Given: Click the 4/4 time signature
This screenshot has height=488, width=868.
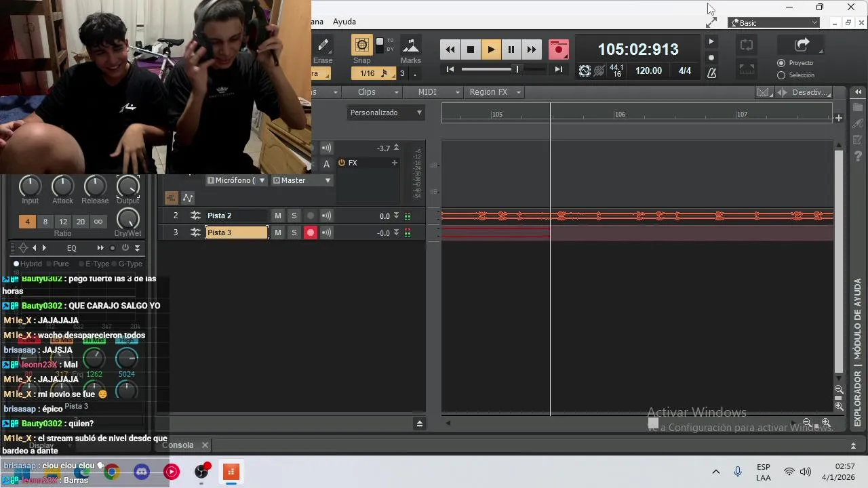Looking at the screenshot, I should (x=685, y=70).
